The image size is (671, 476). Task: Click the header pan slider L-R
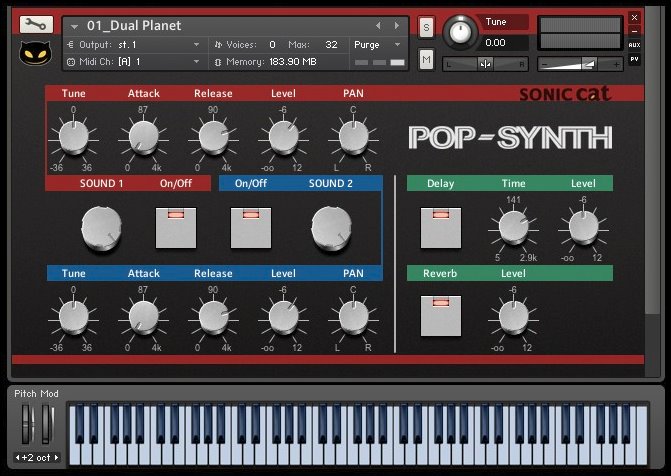(x=485, y=65)
